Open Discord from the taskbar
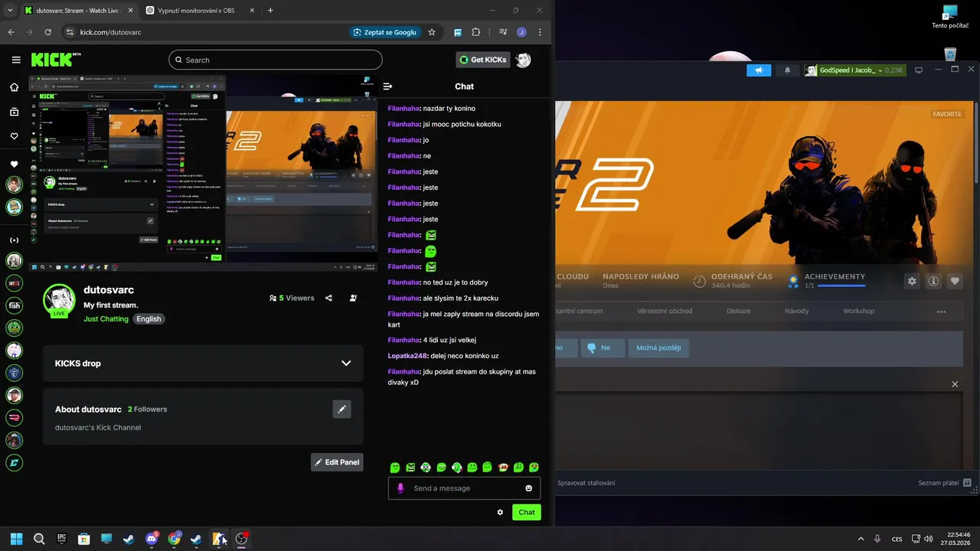 tap(152, 539)
